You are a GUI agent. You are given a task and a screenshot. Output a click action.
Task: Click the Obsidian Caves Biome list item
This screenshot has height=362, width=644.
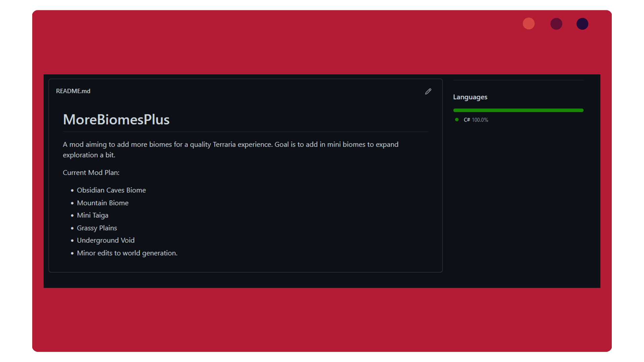pos(111,190)
